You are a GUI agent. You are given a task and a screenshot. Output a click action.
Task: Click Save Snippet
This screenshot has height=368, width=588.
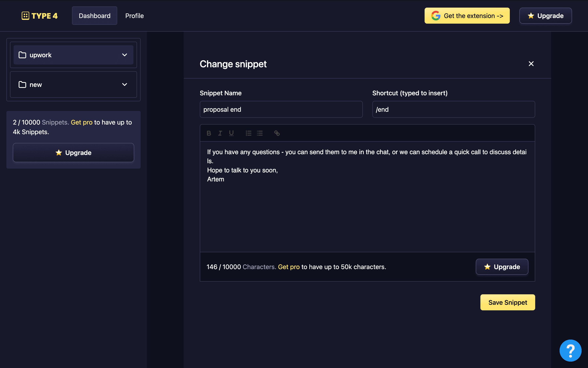coord(508,302)
